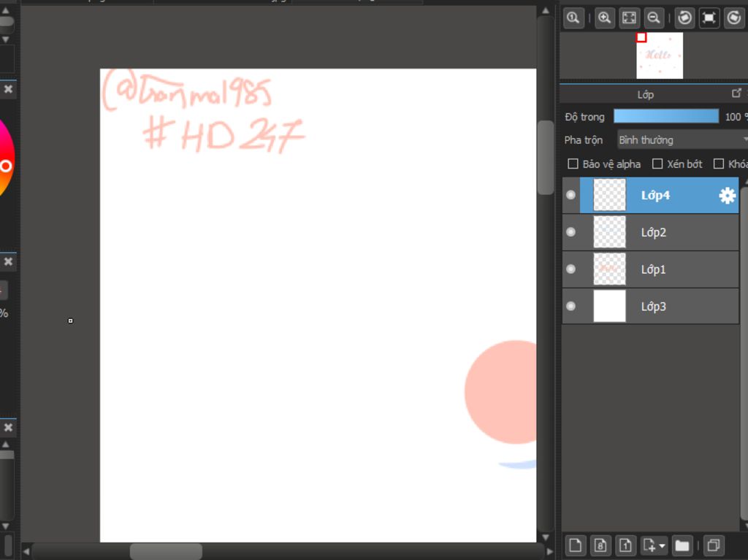Select the Lớp1 layer
This screenshot has height=560, width=748.
click(653, 269)
